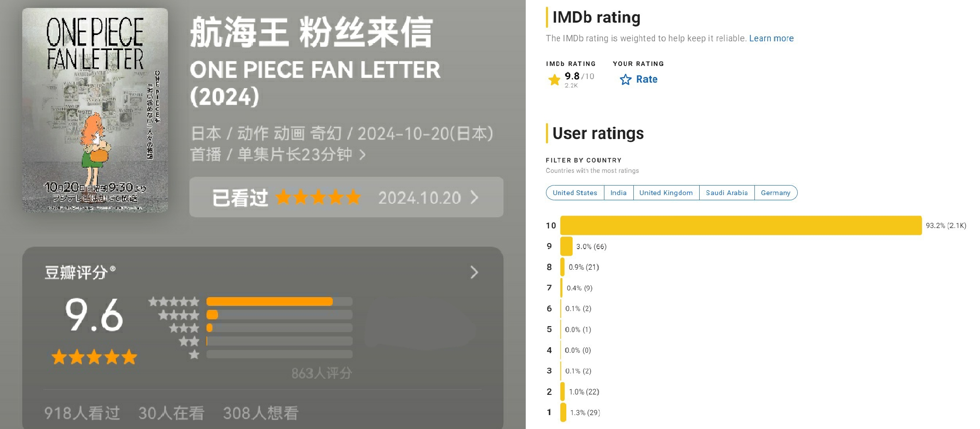Viewport: 980px width, 429px height.
Task: Open the One Piece Fan Letter poster
Action: pos(95,110)
